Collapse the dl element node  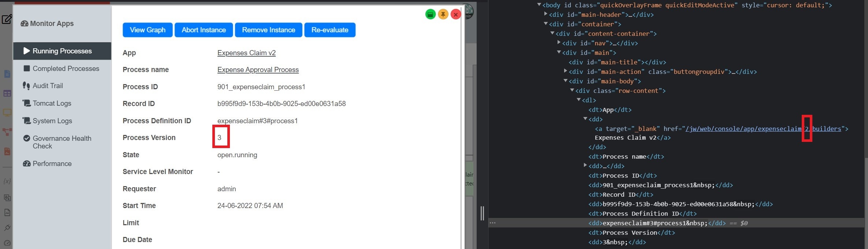(x=578, y=100)
